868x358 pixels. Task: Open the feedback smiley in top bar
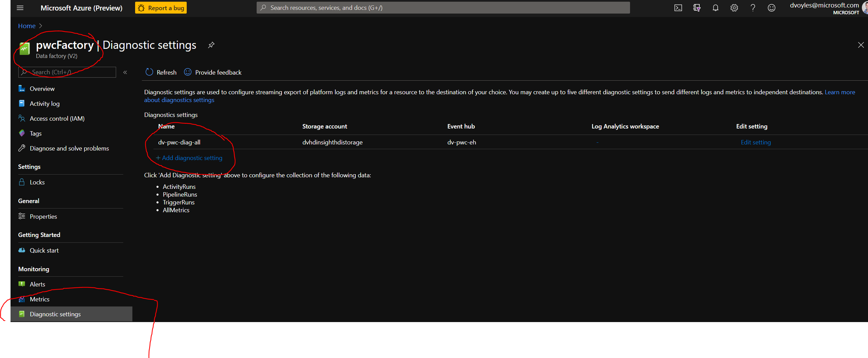771,8
